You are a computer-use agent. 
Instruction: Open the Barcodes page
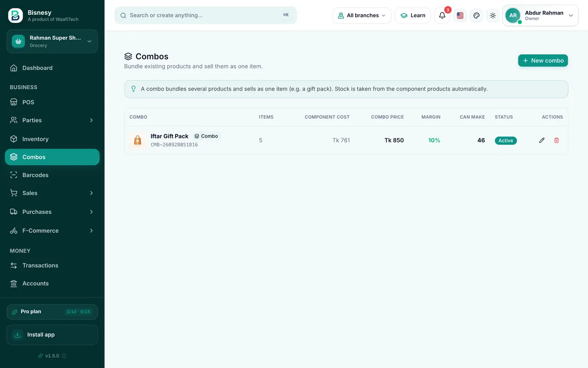click(52, 175)
